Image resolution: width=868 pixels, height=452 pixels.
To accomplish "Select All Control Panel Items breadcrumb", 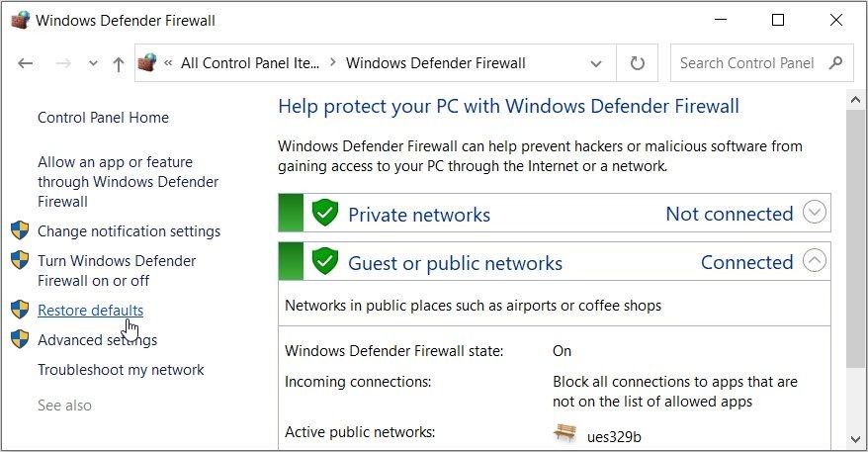I will 250,63.
